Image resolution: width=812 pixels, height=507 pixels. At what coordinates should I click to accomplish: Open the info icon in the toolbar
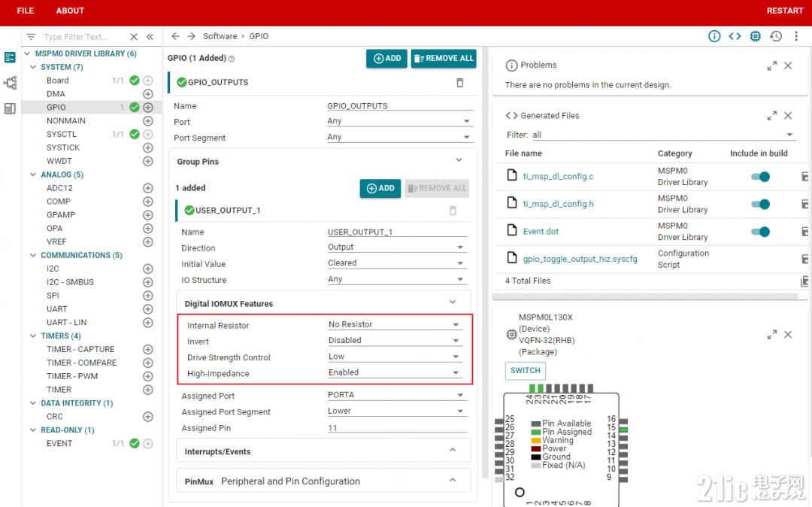click(x=714, y=36)
